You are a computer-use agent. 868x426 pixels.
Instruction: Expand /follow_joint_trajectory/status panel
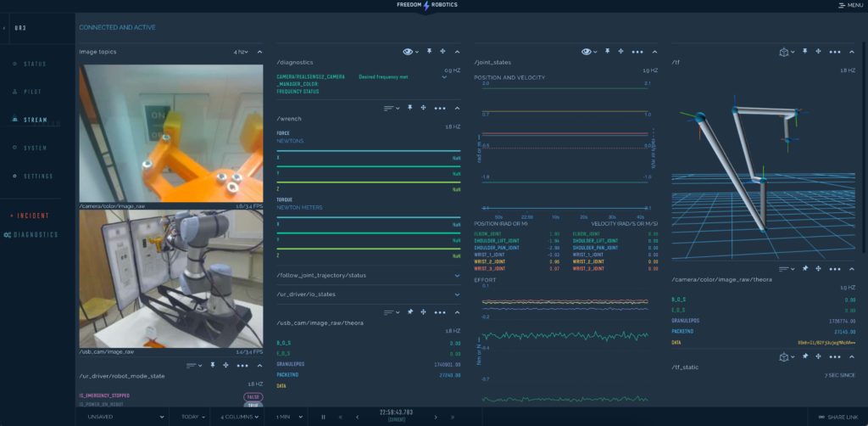coord(457,275)
